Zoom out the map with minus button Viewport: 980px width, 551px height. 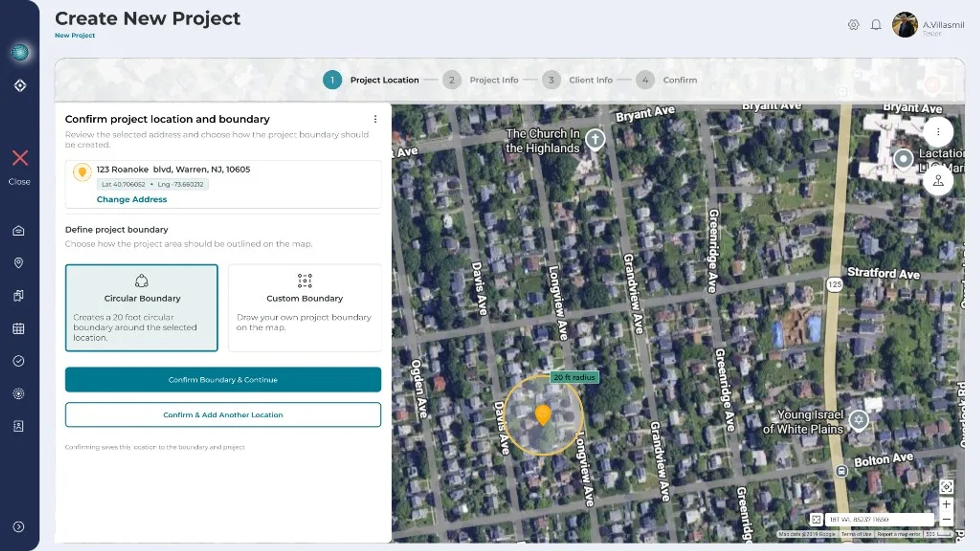[x=946, y=519]
